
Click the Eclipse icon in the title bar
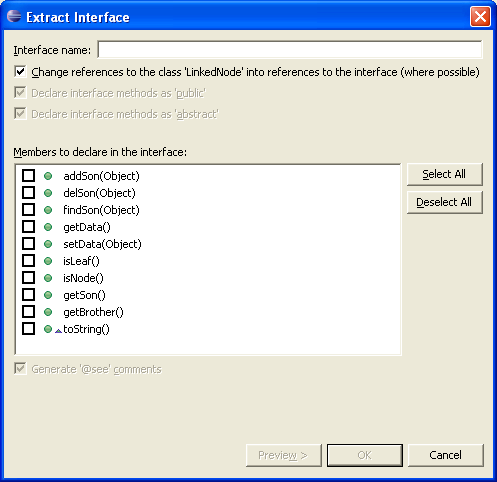click(14, 16)
